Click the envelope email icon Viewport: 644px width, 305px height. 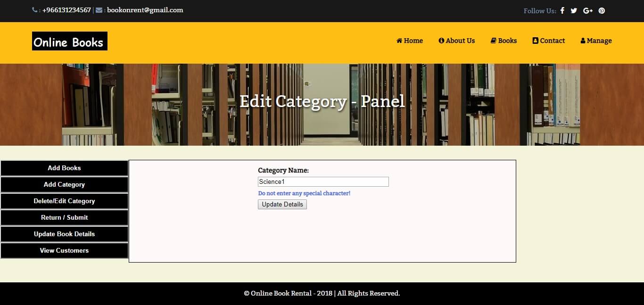(x=99, y=10)
